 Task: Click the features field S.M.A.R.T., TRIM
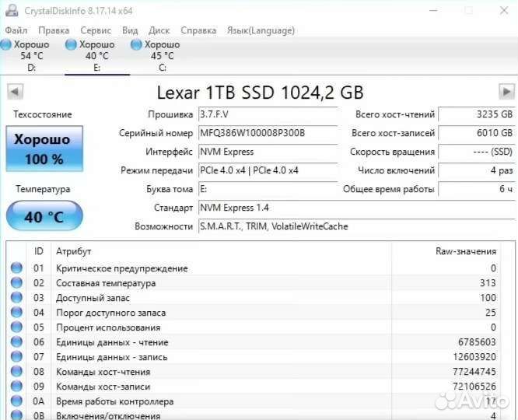coord(357,226)
